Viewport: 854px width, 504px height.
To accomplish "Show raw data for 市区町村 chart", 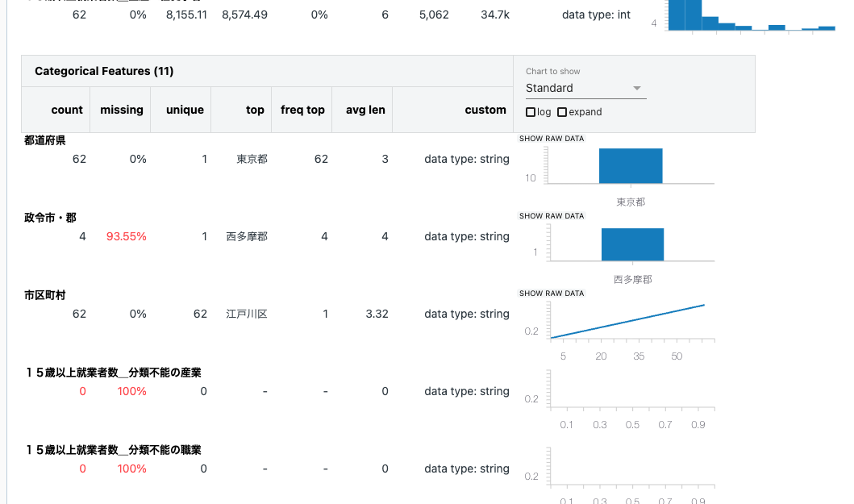I will 551,294.
